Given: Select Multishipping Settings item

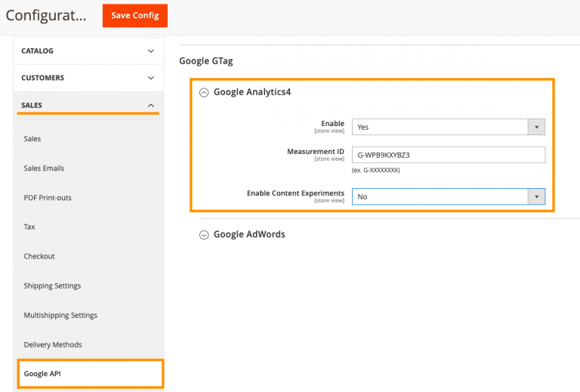Looking at the screenshot, I should [60, 315].
